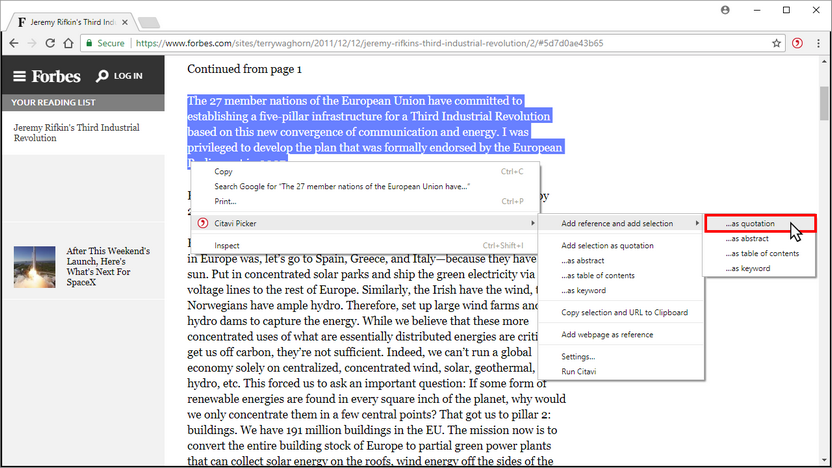
Task: Open Chrome's three-dot menu
Action: 818,44
